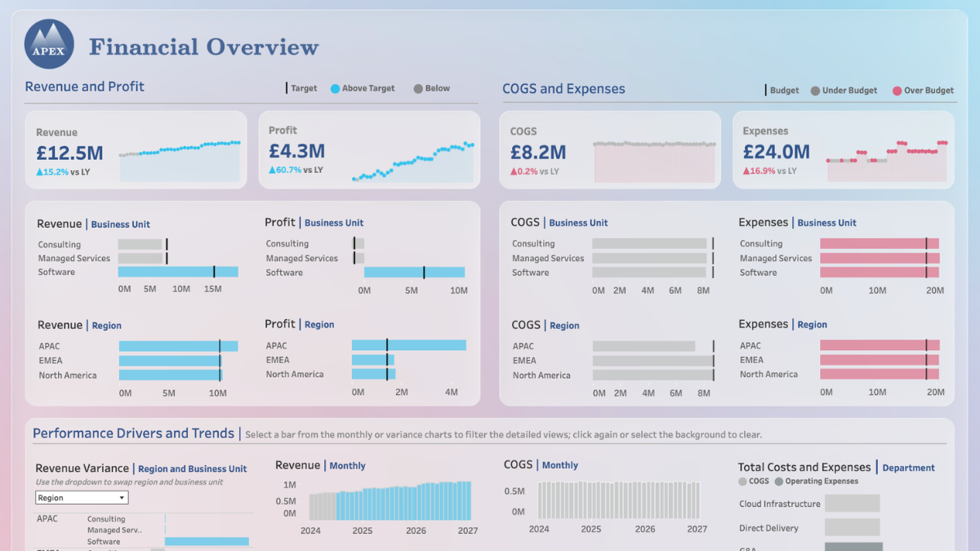This screenshot has height=551, width=980.
Task: Click the Revenue £12.5M KPI value
Action: pyautogui.click(x=69, y=153)
